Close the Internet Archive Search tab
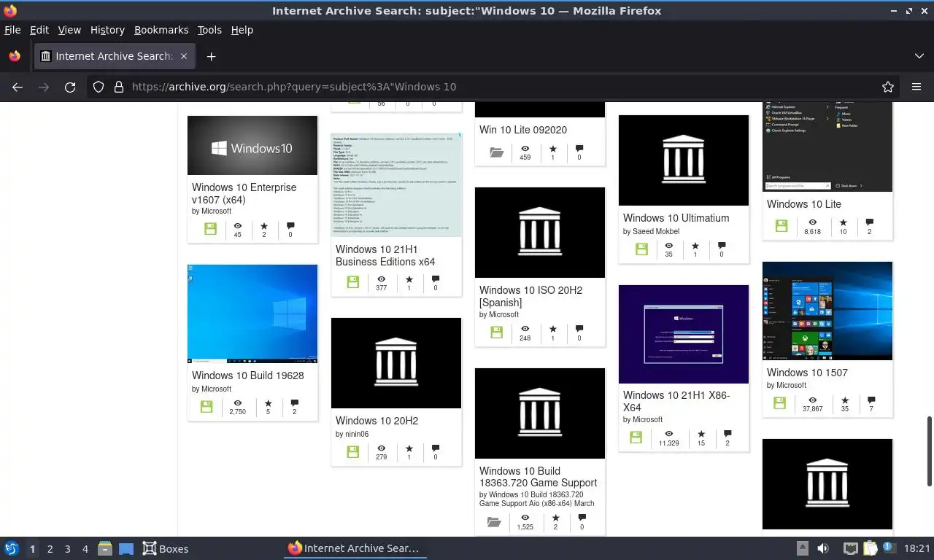Screen dimensions: 934x560 [x=184, y=56]
